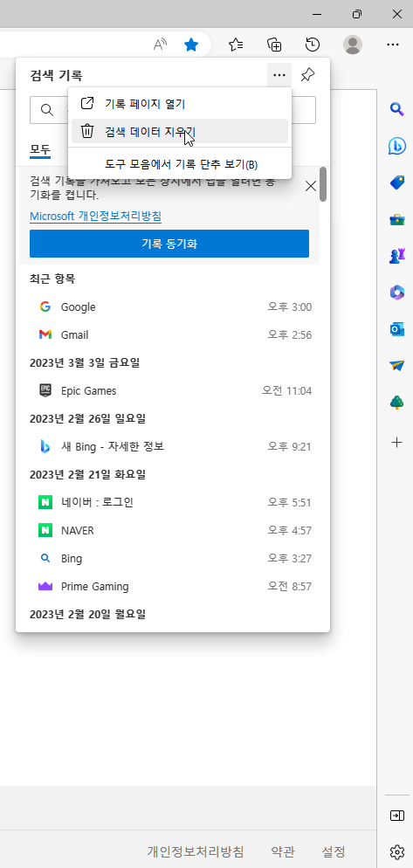The image size is (413, 868).
Task: Open Gmail history entry
Action: tap(175, 335)
